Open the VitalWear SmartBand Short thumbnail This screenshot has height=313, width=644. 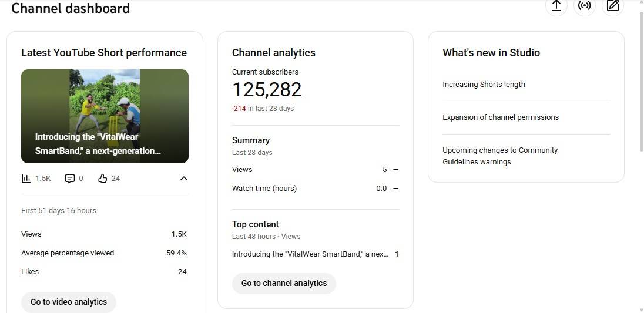[105, 116]
